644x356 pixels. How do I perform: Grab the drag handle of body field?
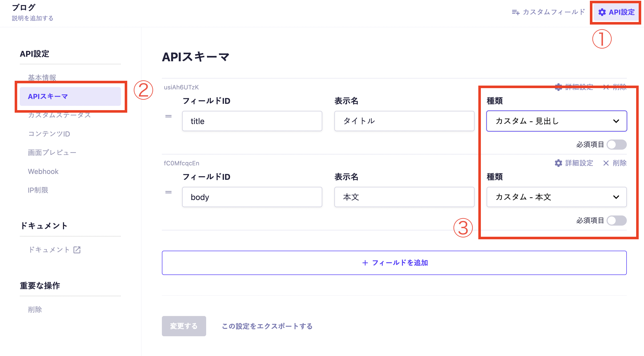click(x=168, y=192)
